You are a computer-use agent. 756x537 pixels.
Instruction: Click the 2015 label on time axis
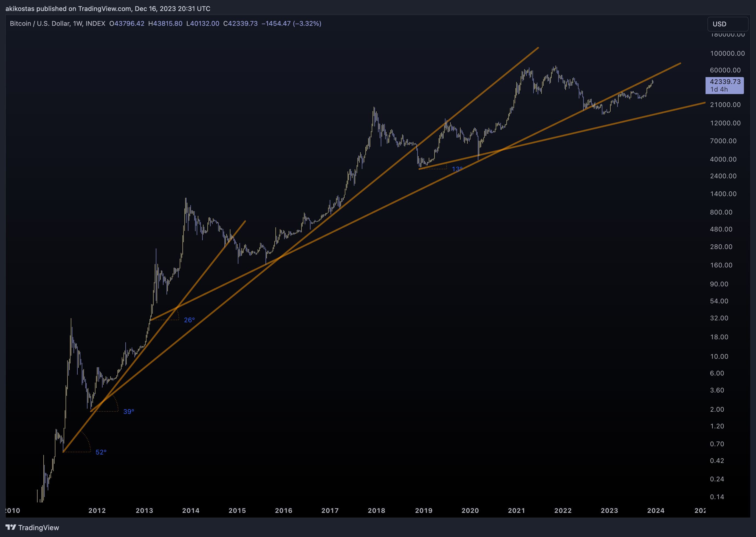point(237,510)
